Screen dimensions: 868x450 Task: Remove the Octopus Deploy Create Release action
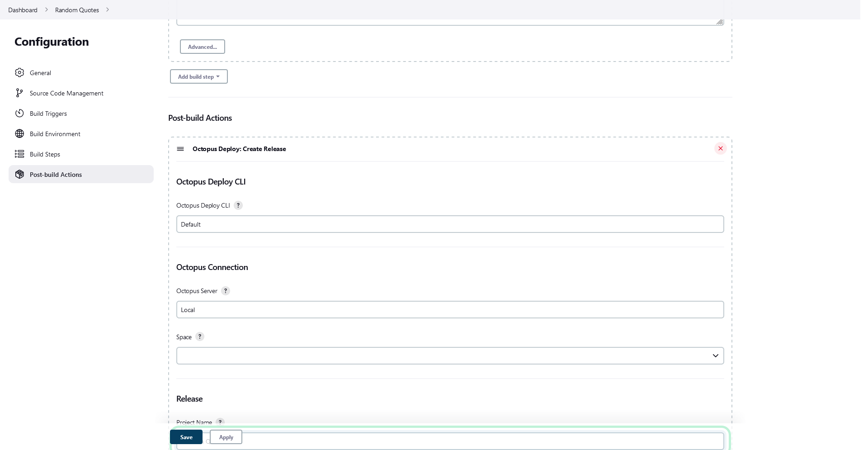[x=720, y=148]
